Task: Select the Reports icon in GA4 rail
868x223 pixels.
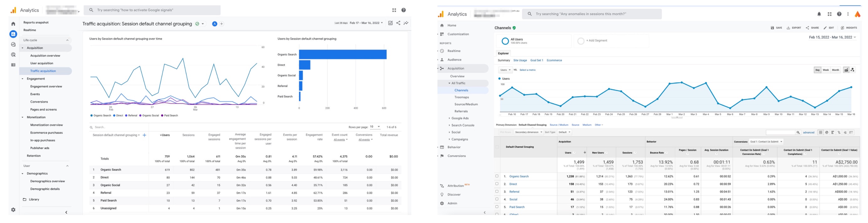Action: pos(13,34)
